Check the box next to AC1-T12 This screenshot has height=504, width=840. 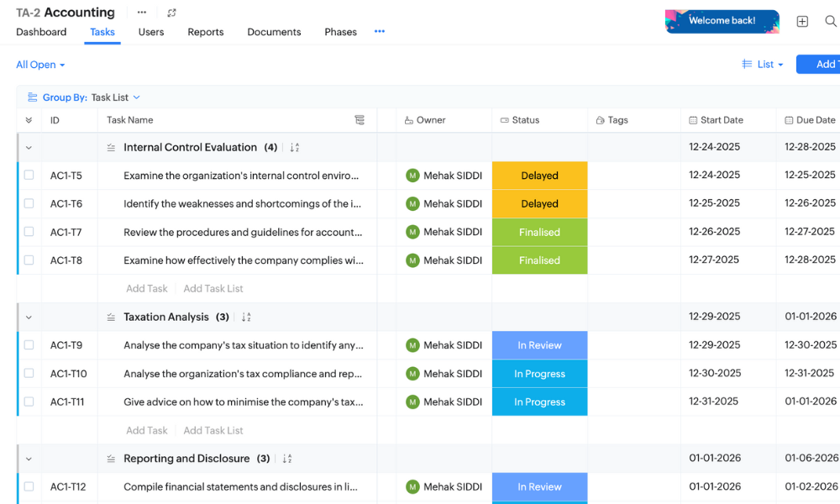[x=29, y=486]
